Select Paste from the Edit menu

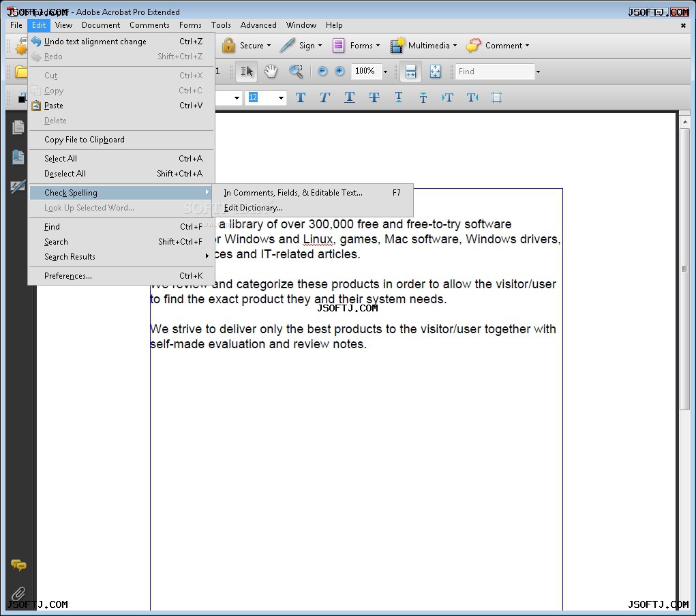point(121,105)
